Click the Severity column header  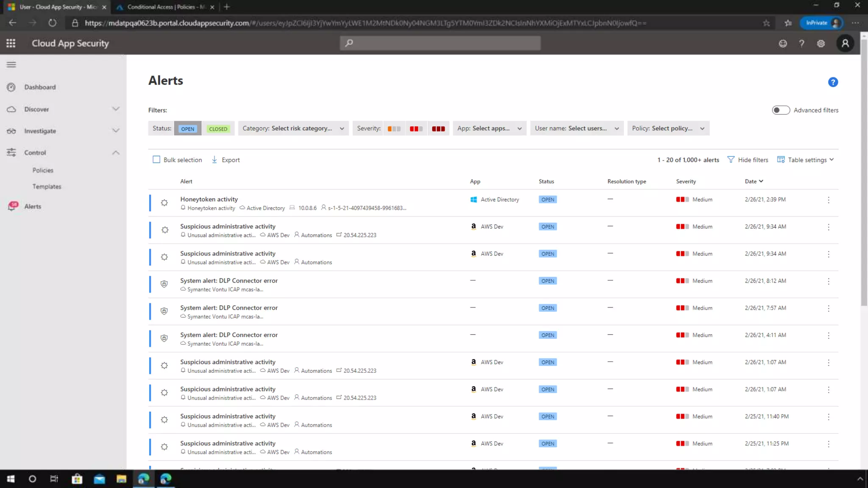[x=686, y=181]
